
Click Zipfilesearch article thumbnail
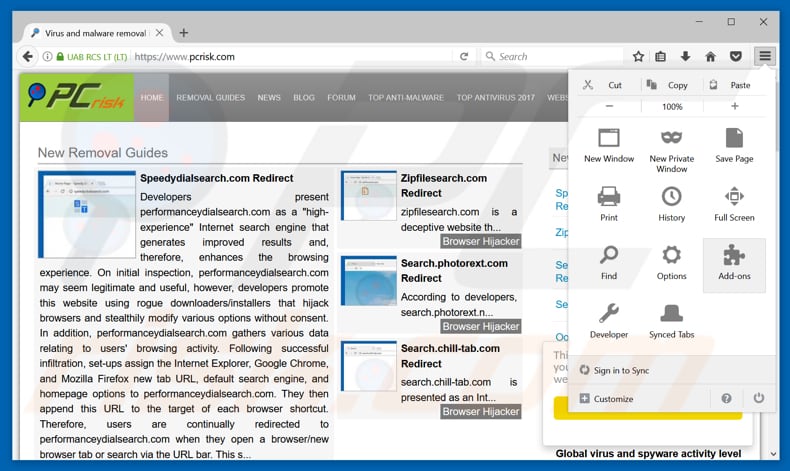pyautogui.click(x=369, y=195)
